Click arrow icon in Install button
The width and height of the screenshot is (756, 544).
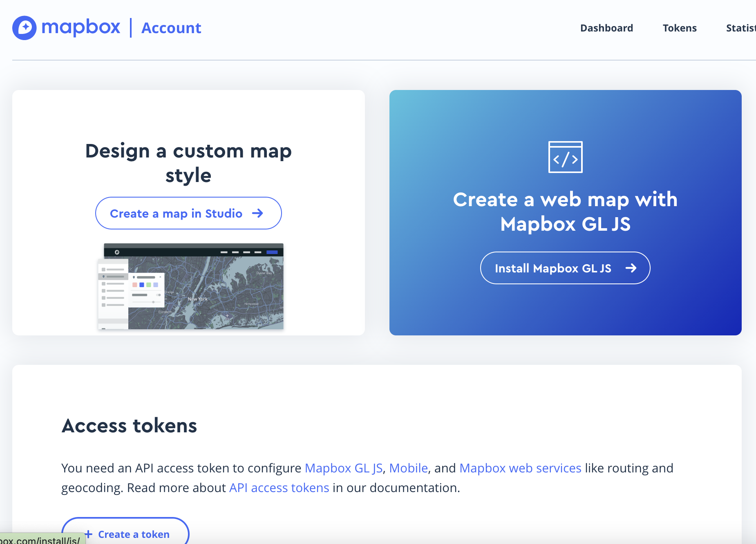(631, 268)
